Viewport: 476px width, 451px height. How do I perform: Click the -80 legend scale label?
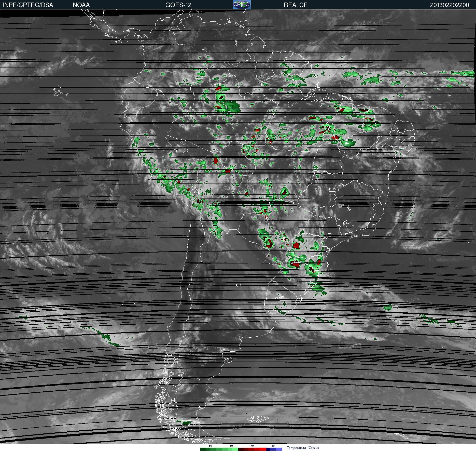coord(272,446)
